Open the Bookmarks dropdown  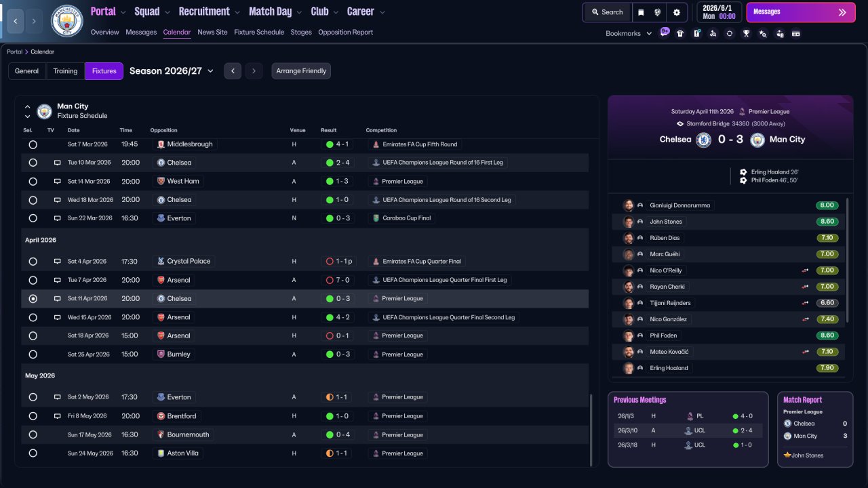(629, 33)
